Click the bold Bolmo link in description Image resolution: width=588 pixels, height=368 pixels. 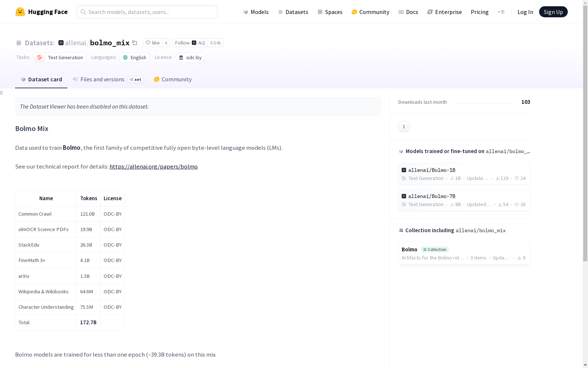72,148
